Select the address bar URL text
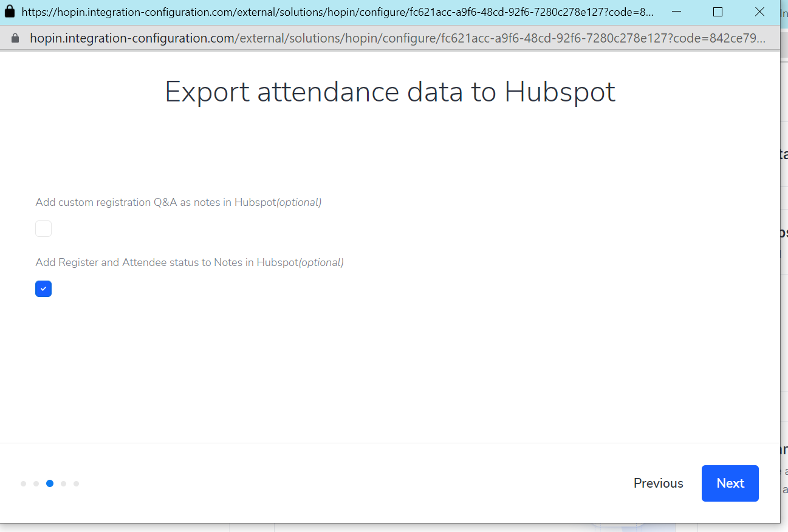The height and width of the screenshot is (532, 788). pos(397,38)
